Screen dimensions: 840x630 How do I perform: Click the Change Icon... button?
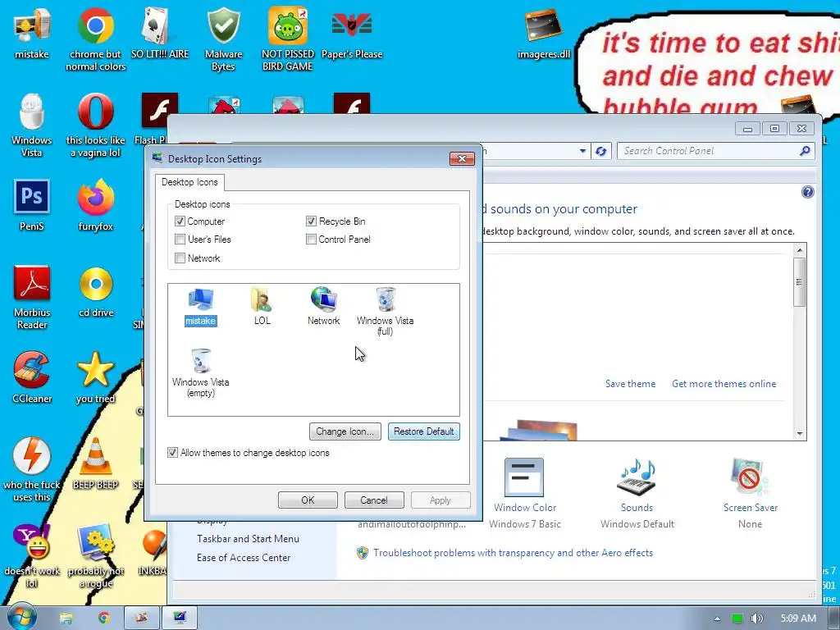(345, 431)
